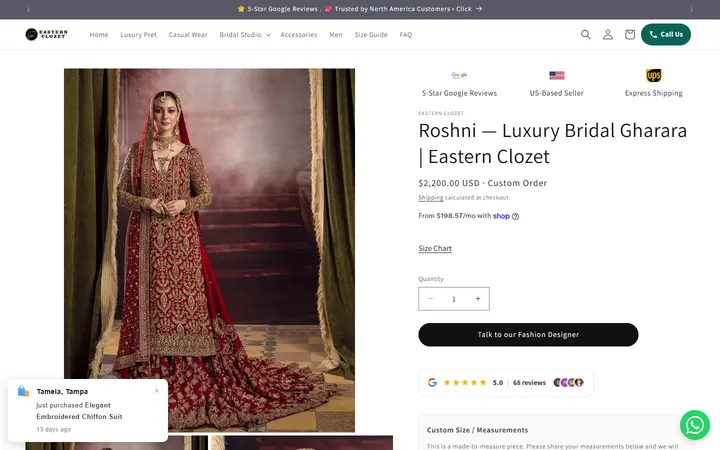Click the Call Us button
Screen dimensions: 720x450
coord(665,34)
